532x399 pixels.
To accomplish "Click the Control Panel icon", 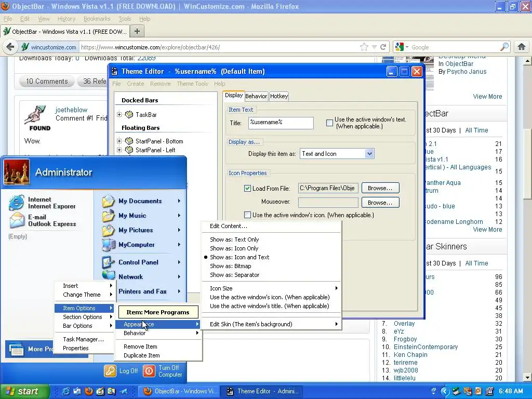I will tap(108, 262).
